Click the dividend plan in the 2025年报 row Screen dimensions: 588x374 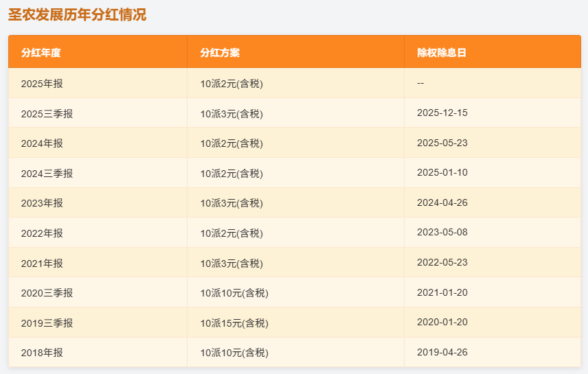(231, 84)
